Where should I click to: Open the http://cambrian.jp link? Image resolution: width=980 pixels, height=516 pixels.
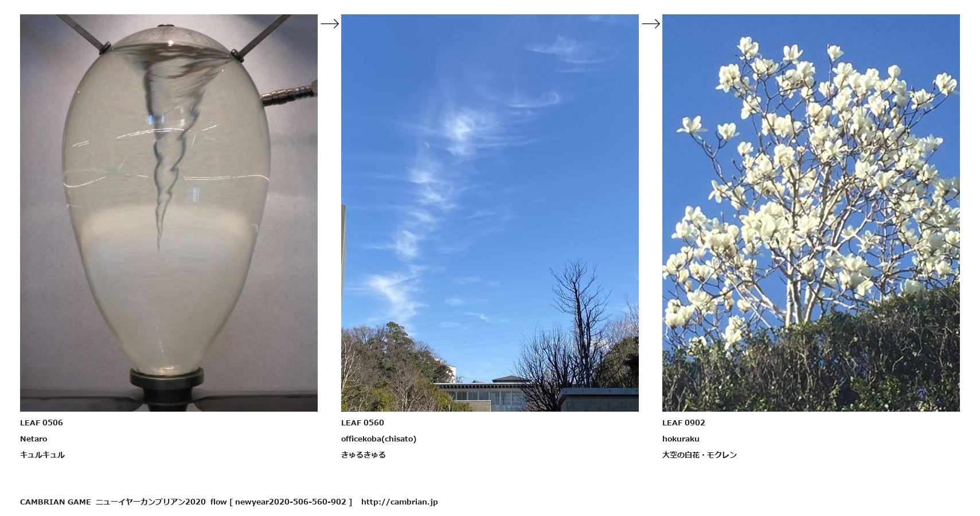pos(399,502)
